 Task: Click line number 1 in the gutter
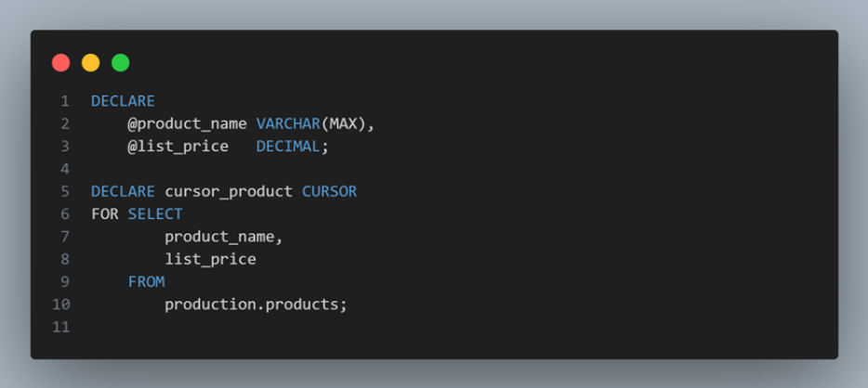(65, 101)
